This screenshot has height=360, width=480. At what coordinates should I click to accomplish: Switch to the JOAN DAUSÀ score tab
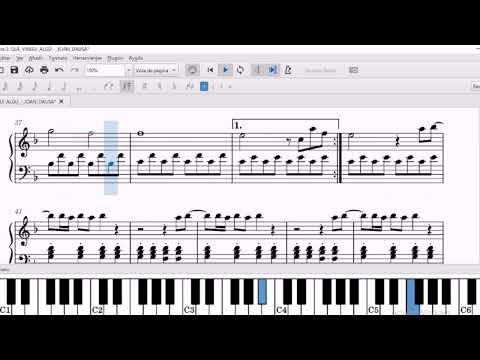[x=28, y=101]
